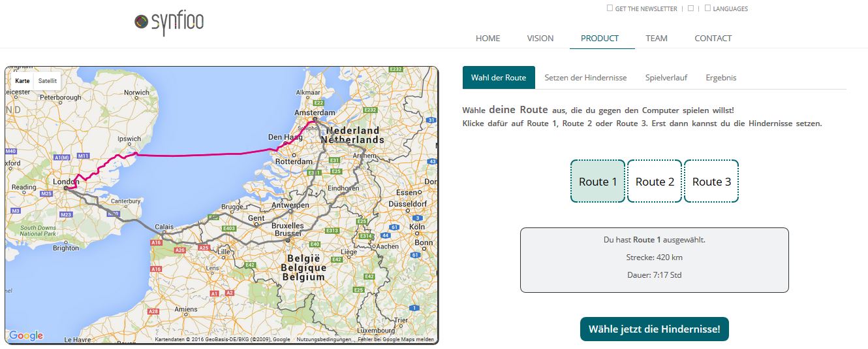868x349 pixels.
Task: Click the Strecke: 420 km text
Action: (655, 258)
